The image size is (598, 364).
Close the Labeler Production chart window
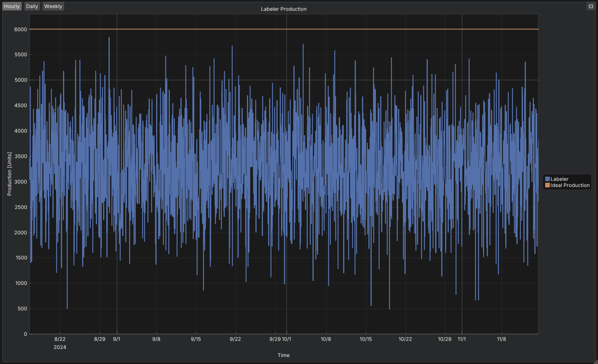pos(591,6)
